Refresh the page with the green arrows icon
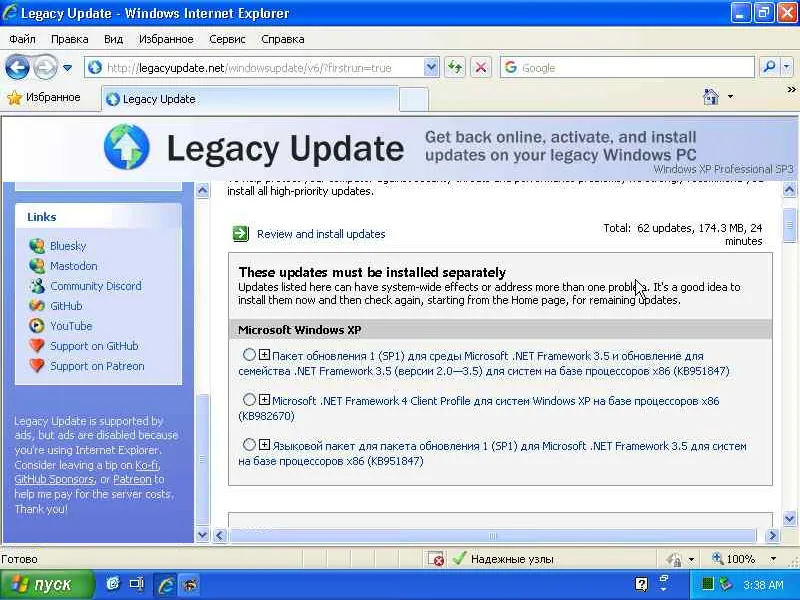Image resolution: width=800 pixels, height=600 pixels. 455,67
